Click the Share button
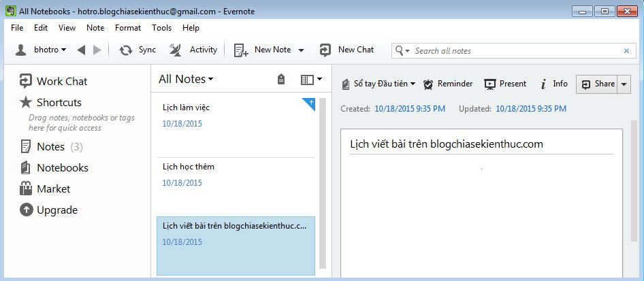The image size is (644, 281). click(597, 84)
